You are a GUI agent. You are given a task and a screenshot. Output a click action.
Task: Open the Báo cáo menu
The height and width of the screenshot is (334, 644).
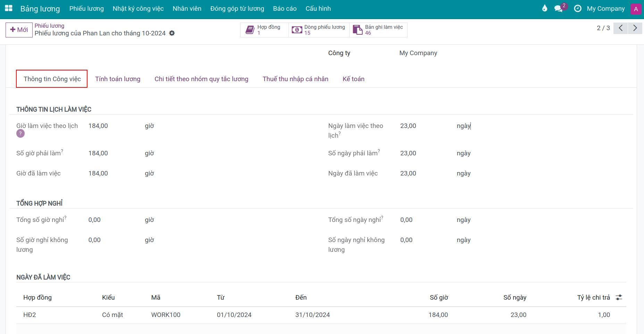pyautogui.click(x=285, y=9)
